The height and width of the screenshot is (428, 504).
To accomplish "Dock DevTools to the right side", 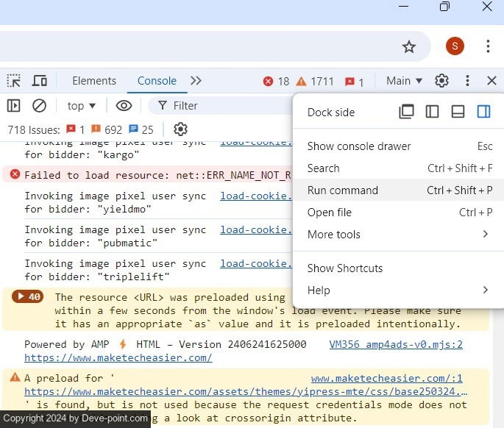I will [x=483, y=112].
